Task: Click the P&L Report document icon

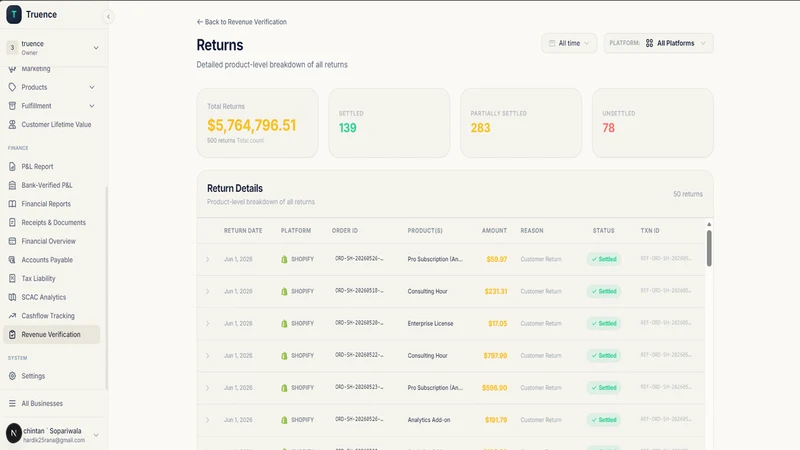Action: tap(12, 166)
